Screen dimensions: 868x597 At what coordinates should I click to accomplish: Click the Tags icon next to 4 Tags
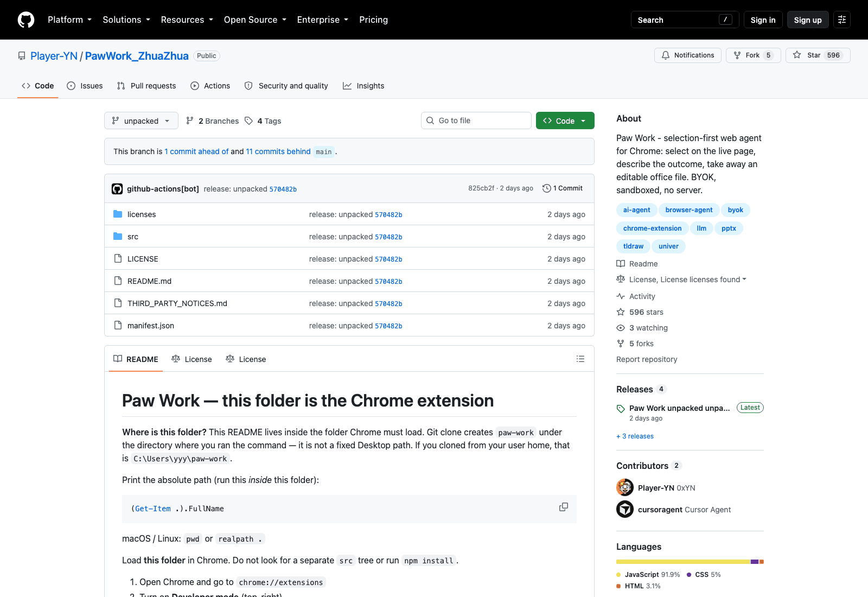[x=249, y=120]
